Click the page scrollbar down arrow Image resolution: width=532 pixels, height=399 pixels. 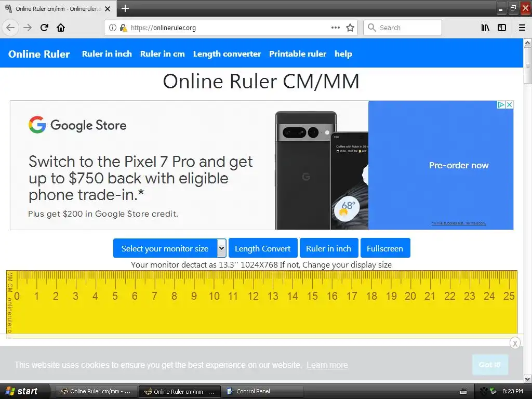tap(528, 379)
